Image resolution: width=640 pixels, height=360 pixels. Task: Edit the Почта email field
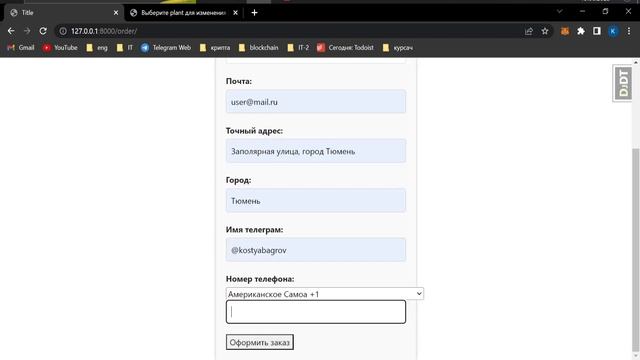click(316, 102)
